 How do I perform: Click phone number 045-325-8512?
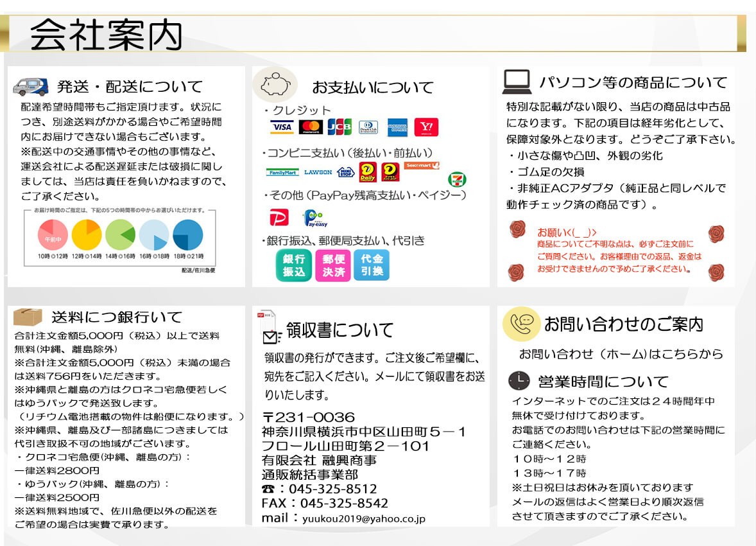pos(332,489)
